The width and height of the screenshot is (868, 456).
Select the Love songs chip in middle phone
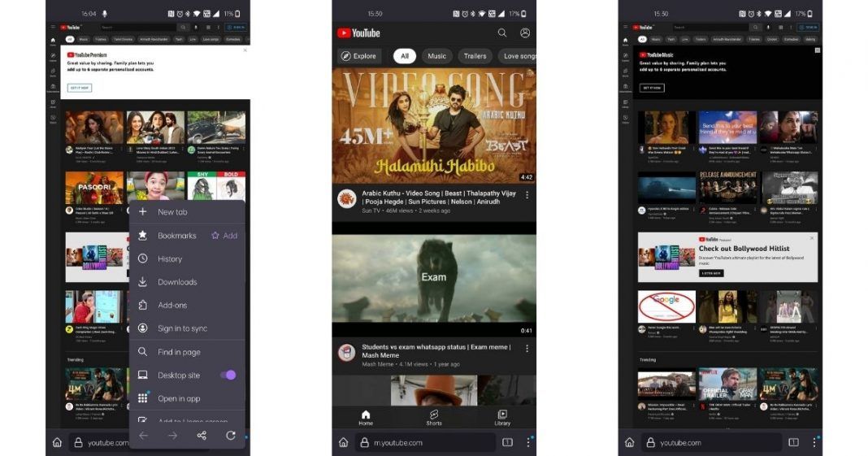(x=518, y=56)
